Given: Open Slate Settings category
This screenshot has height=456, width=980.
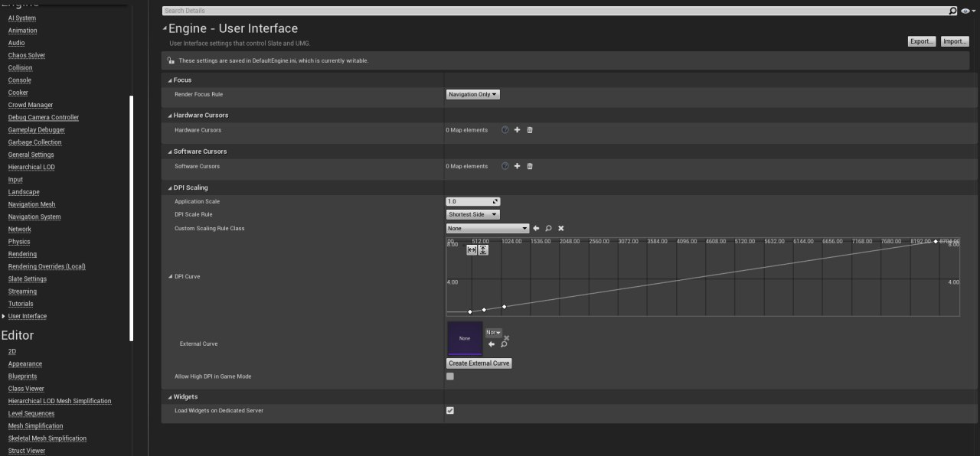Looking at the screenshot, I should pyautogui.click(x=28, y=279).
